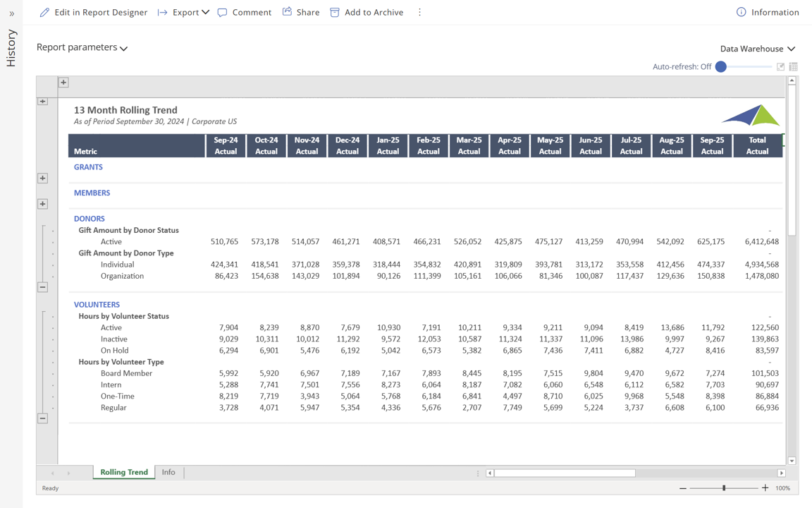
Task: Click the vertical scrollbar up arrow
Action: 792,81
